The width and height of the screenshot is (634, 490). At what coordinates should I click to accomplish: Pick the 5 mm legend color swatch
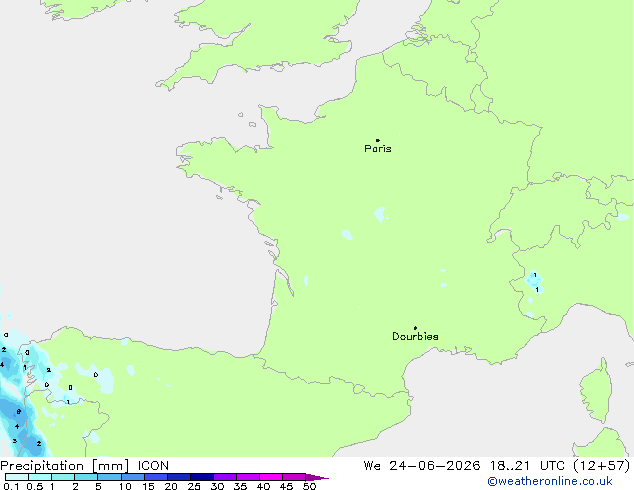point(109,477)
